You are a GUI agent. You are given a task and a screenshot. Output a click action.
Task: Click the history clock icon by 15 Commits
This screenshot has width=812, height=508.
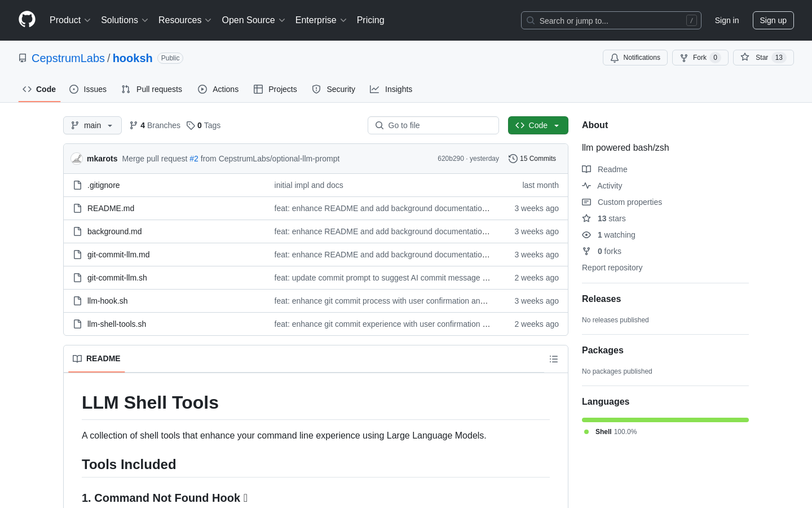[x=513, y=159]
